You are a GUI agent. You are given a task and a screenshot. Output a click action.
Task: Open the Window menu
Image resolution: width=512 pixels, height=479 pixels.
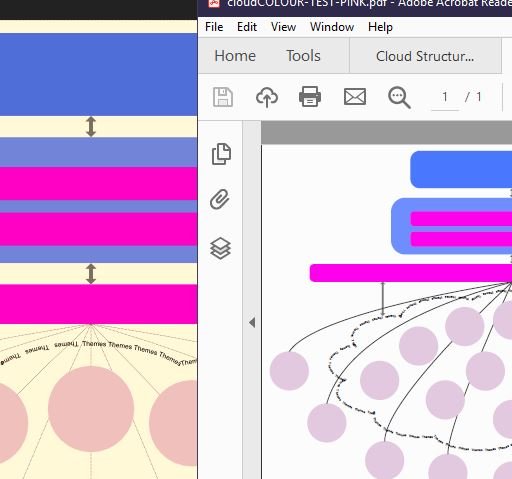coord(332,27)
